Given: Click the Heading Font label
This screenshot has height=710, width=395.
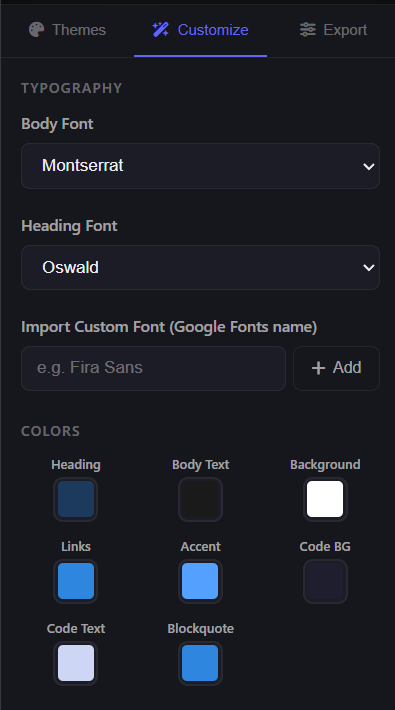Looking at the screenshot, I should 69,226.
